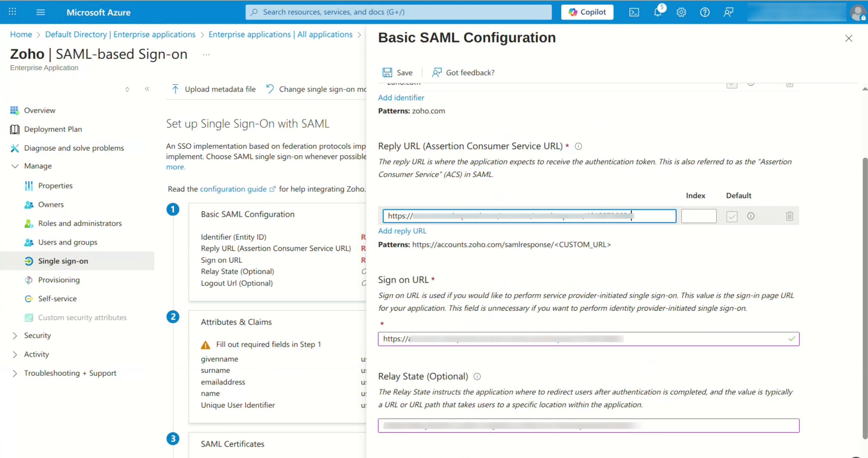Image resolution: width=868 pixels, height=458 pixels.
Task: Open Users and groups menu item
Action: point(67,242)
